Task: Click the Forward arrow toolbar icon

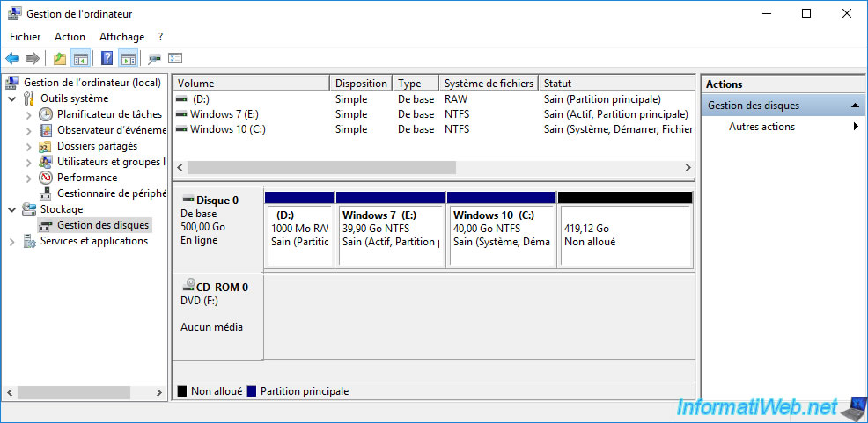Action: tap(33, 58)
